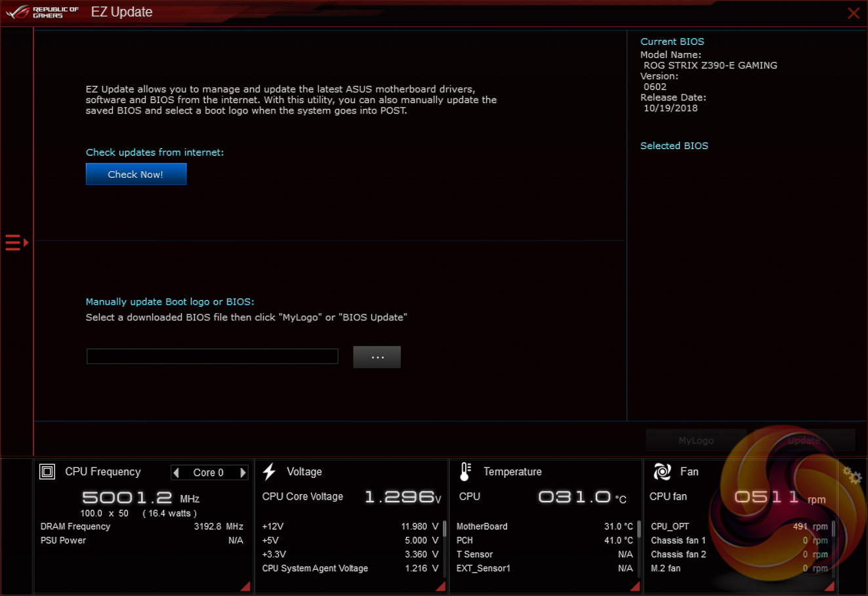868x596 pixels.
Task: Click the +3.3V voltage row
Action: (350, 555)
